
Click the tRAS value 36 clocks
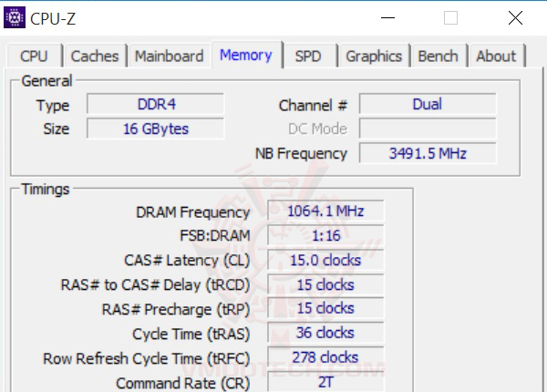coord(325,333)
